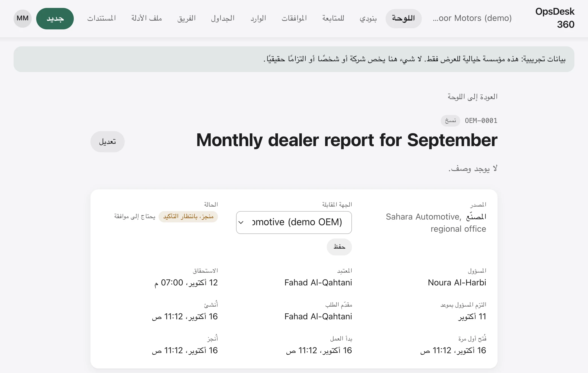The width and height of the screenshot is (588, 373).
Task: Click the بدأ العمل work-started timestamp
Action: [319, 350]
